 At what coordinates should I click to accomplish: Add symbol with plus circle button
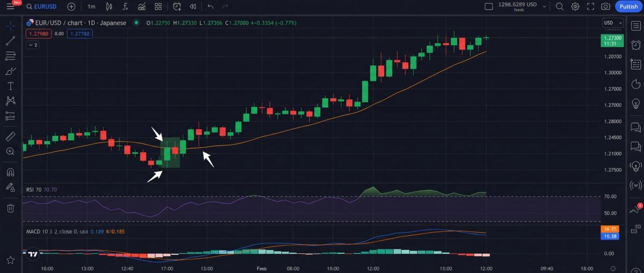(x=71, y=6)
